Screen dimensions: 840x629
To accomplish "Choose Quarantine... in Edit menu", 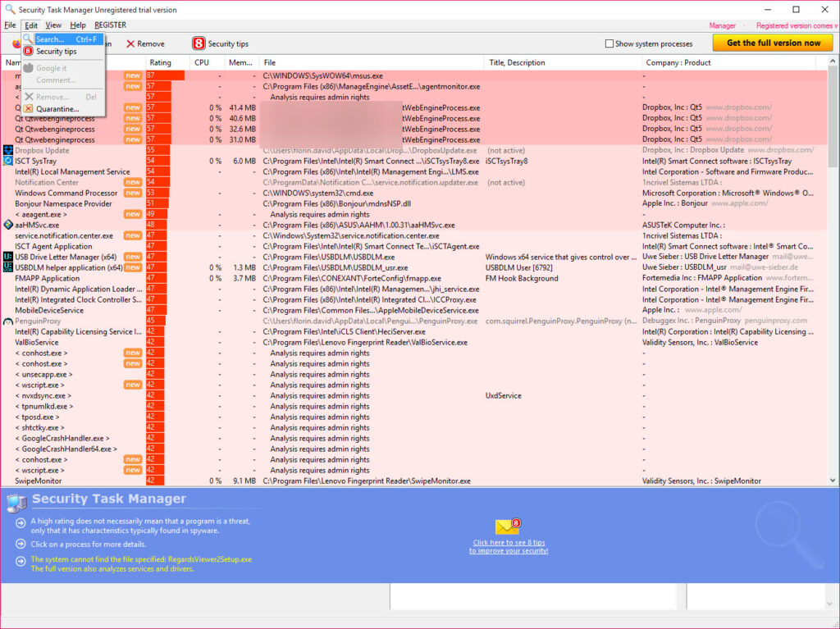I will (x=57, y=109).
